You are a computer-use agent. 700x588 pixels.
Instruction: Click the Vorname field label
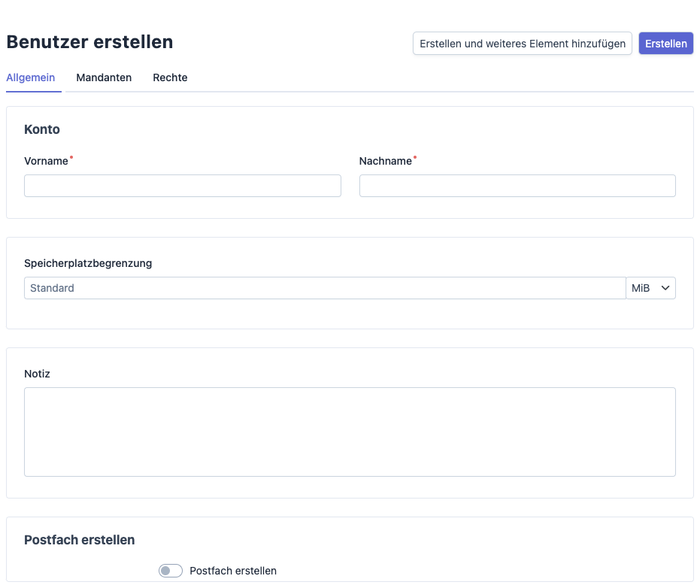coord(46,161)
